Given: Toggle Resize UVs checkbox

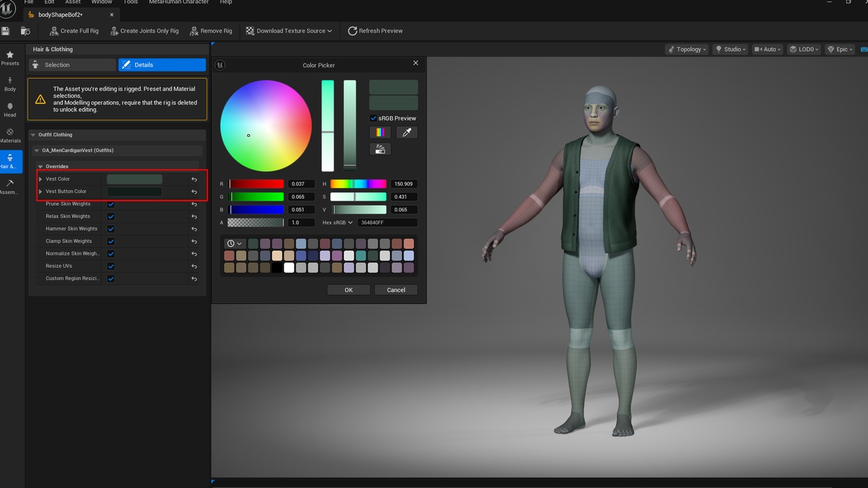Looking at the screenshot, I should pos(111,266).
